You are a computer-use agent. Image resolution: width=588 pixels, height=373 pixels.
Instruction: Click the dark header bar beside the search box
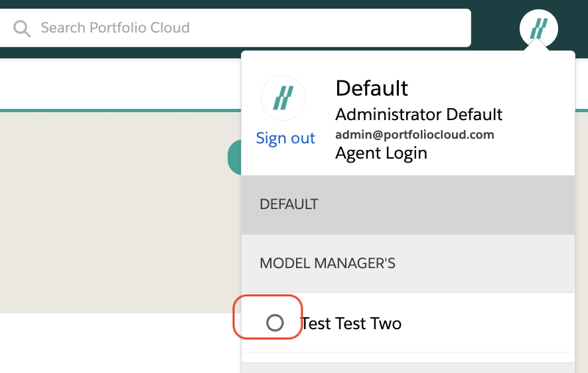[x=494, y=29]
